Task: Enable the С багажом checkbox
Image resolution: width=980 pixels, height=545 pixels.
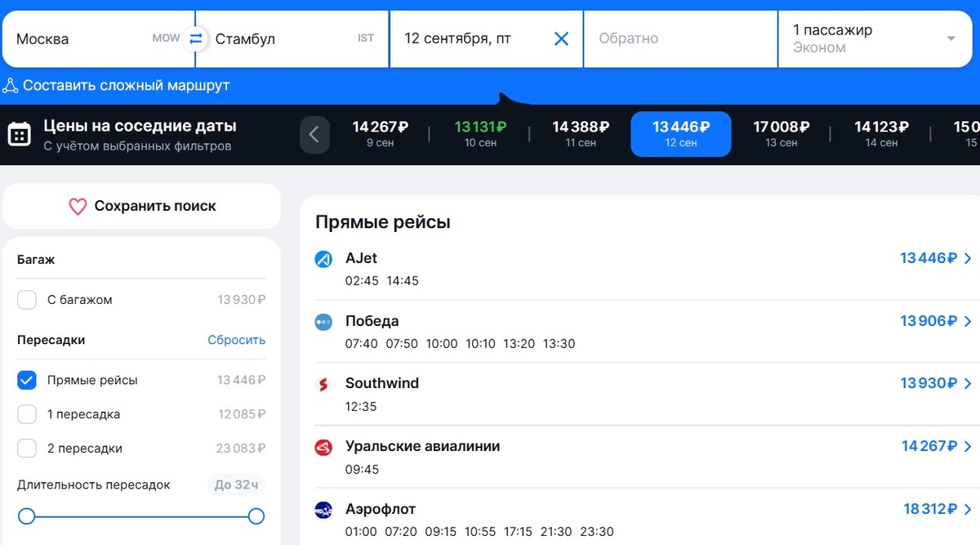Action: coord(27,300)
